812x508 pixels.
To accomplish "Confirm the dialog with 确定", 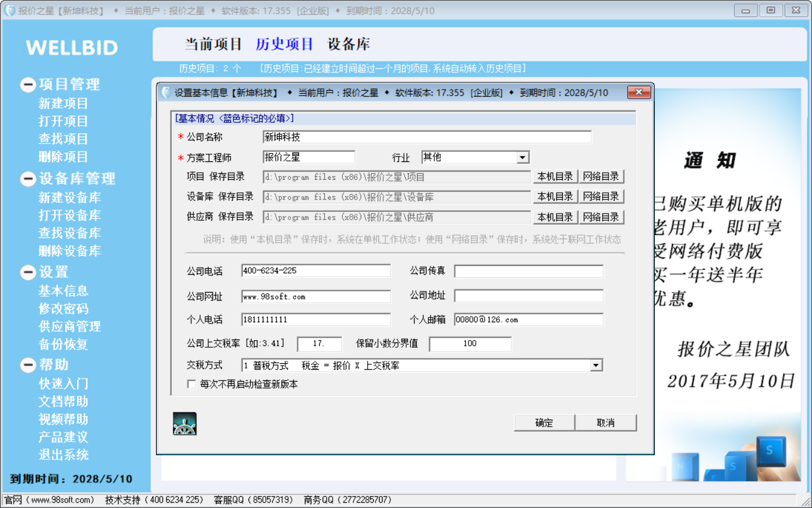I will pos(544,423).
